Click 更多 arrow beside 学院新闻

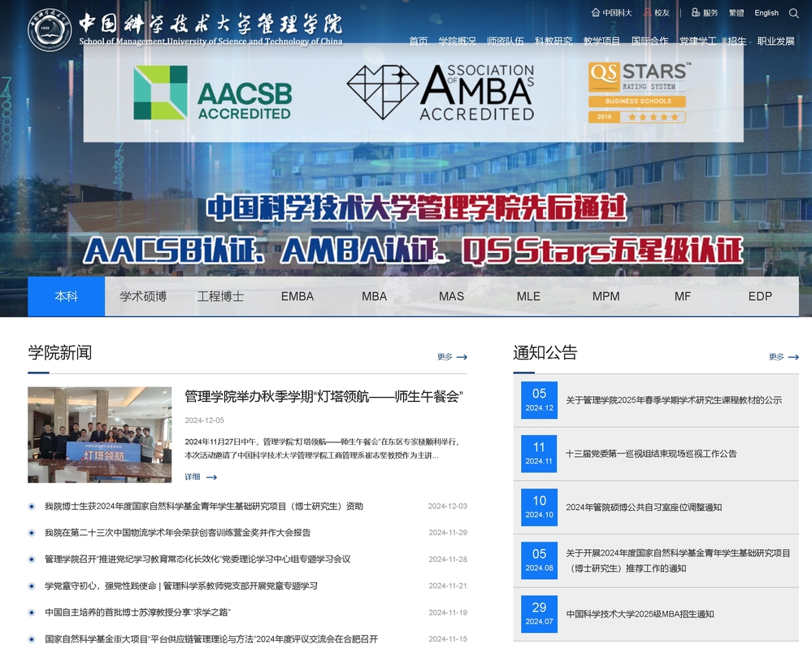point(452,356)
